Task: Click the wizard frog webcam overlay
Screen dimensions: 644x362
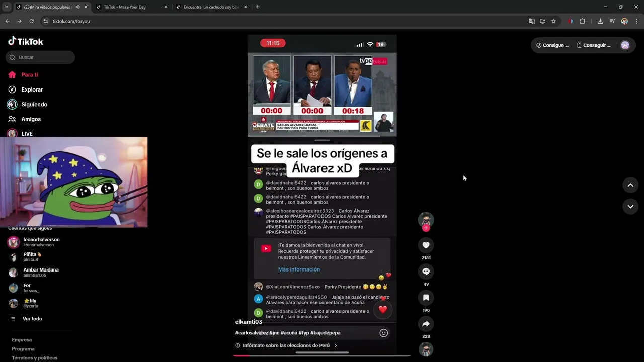Action: (74, 182)
